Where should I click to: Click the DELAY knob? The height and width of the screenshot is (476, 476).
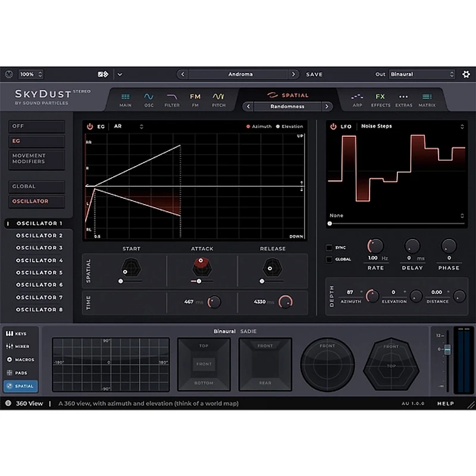[412, 246]
